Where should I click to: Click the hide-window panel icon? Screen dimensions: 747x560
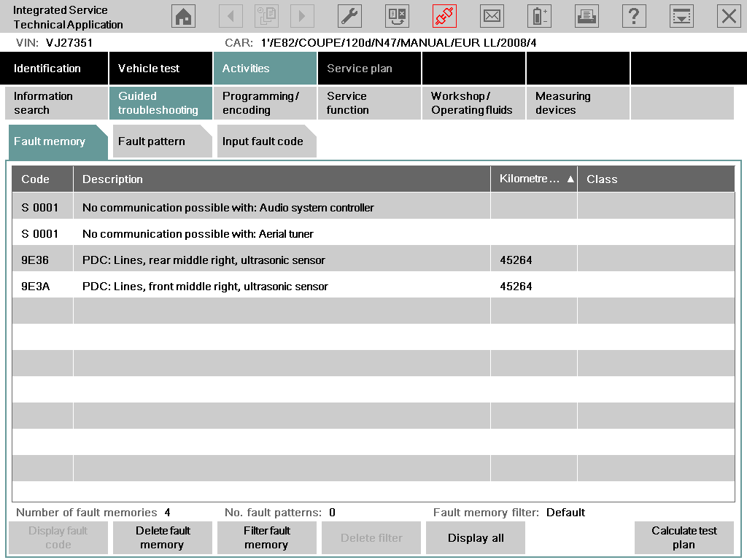tap(681, 15)
